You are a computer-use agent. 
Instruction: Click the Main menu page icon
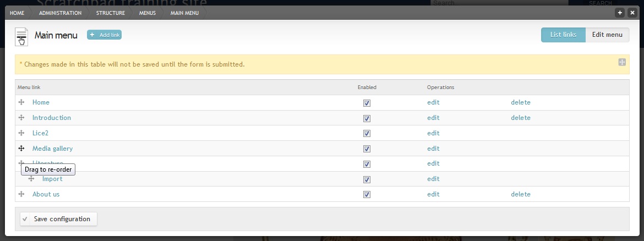(x=21, y=36)
